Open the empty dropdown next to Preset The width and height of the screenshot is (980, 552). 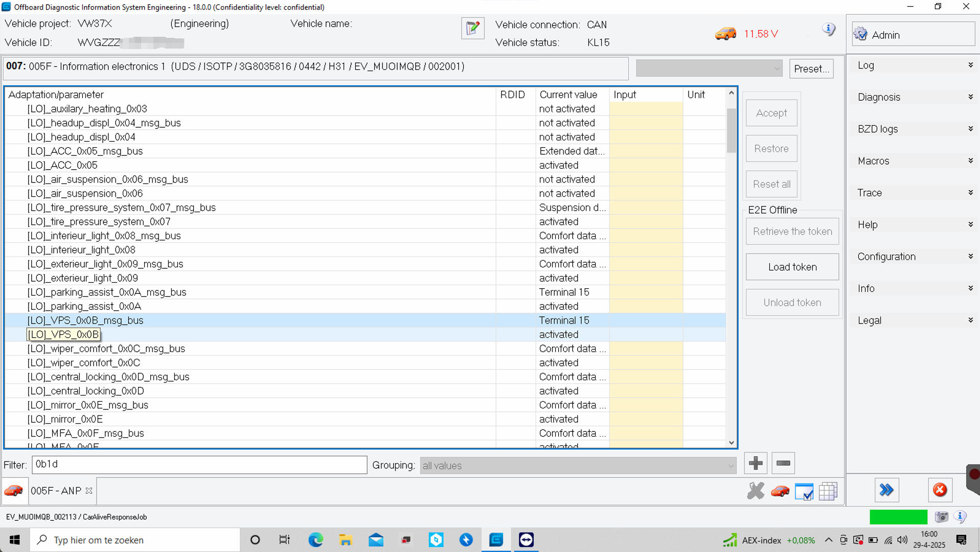[709, 68]
